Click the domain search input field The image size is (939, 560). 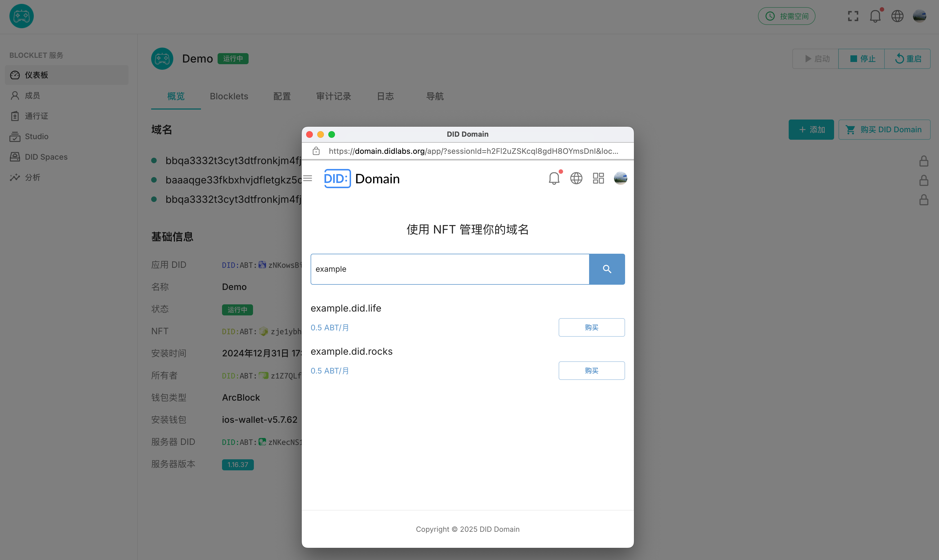pyautogui.click(x=449, y=269)
